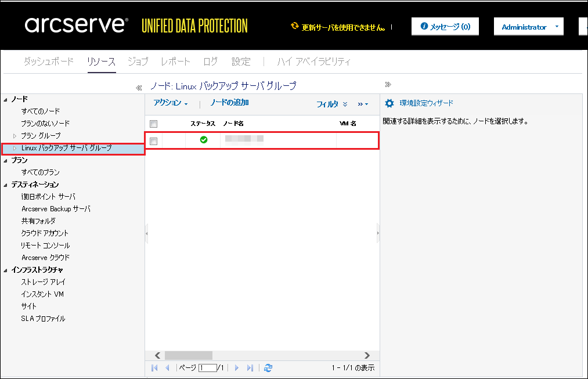Click left pane splitter collapse handle
588x379 pixels.
(x=147, y=233)
